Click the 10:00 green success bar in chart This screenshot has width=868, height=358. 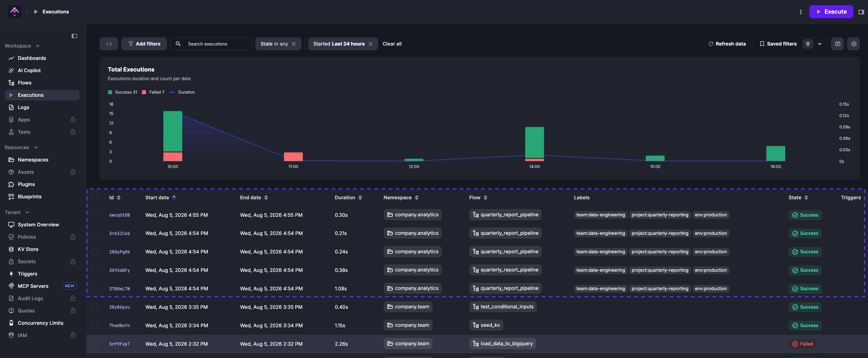(x=172, y=131)
